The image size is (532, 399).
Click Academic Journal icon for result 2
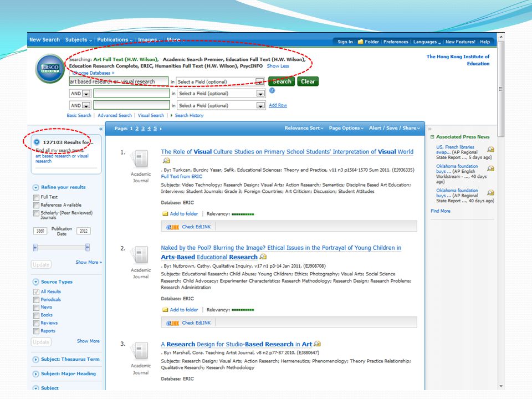(x=140, y=255)
